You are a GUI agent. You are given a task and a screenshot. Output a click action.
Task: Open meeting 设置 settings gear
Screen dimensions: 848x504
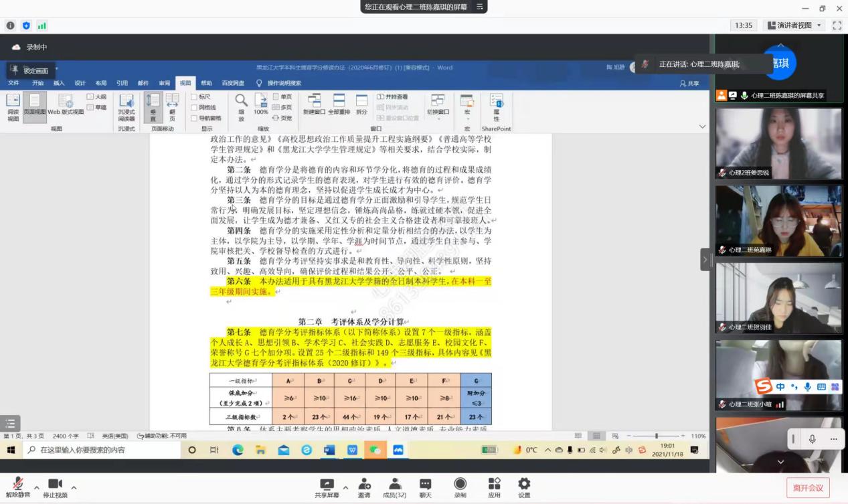pos(524,484)
